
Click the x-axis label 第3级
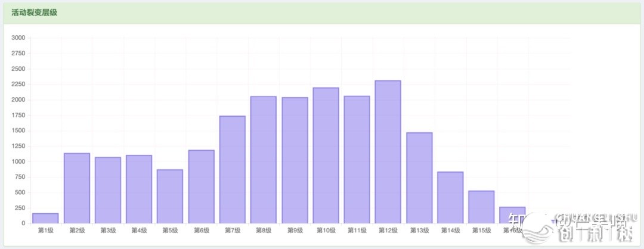[108, 231]
